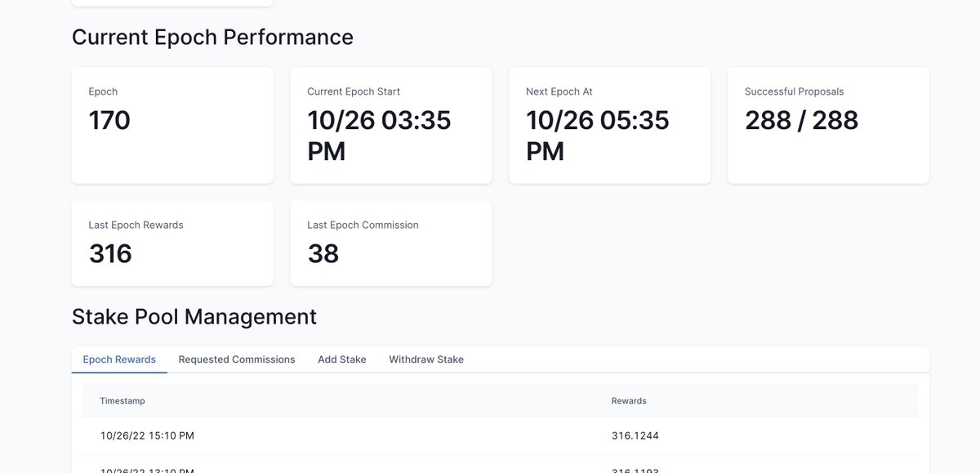Click the Next Epoch At label

[x=559, y=91]
